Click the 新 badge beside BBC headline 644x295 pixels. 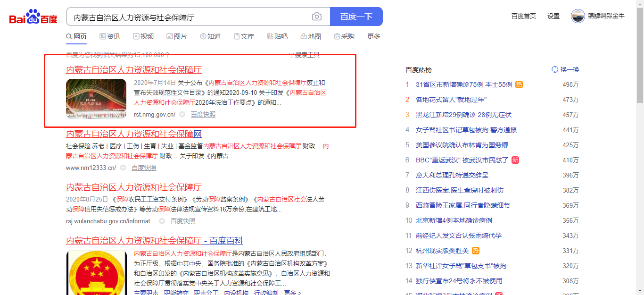click(515, 160)
